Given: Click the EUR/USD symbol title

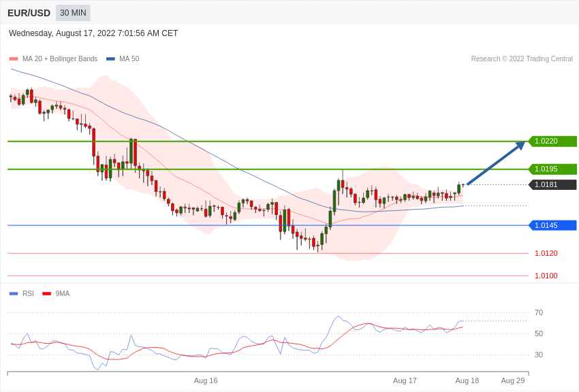Looking at the screenshot, I should (x=29, y=13).
